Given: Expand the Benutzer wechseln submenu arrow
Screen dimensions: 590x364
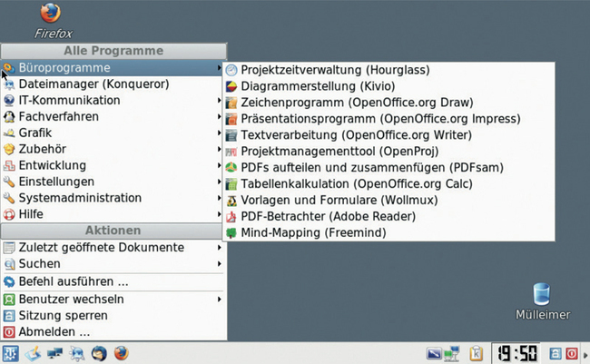Looking at the screenshot, I should click(219, 300).
